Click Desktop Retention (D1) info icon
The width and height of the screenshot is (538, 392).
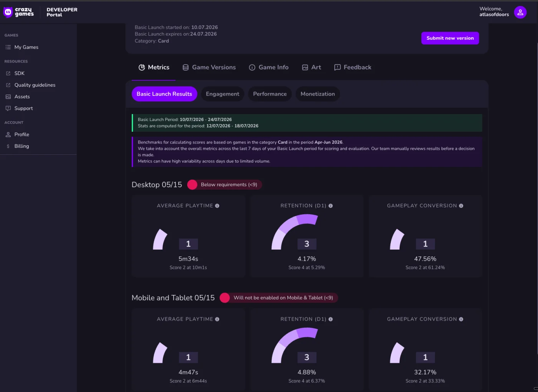click(330, 206)
